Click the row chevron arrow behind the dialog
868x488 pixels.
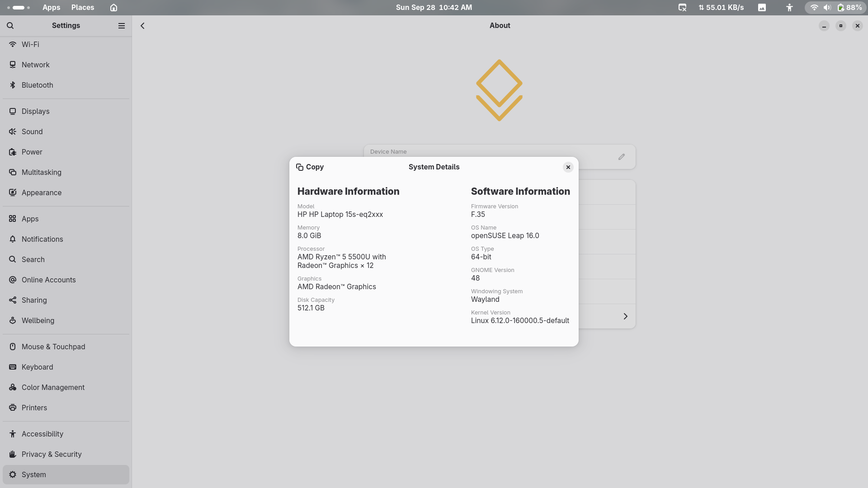click(x=625, y=316)
